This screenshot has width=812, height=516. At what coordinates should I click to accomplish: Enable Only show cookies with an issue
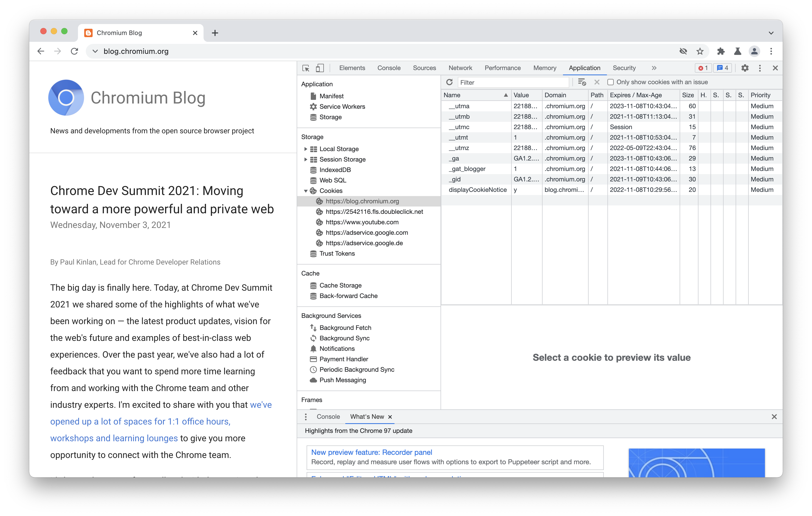(x=610, y=82)
